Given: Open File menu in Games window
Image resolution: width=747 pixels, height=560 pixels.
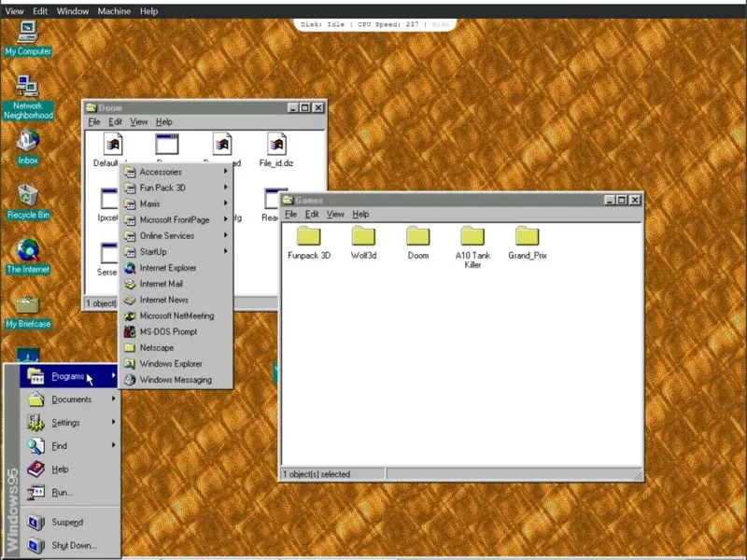Looking at the screenshot, I should click(x=290, y=215).
